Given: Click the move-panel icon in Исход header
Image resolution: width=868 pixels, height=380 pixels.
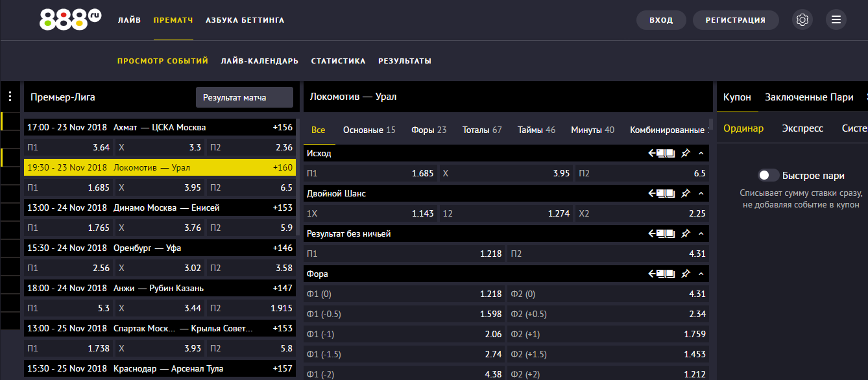Looking at the screenshot, I should (662, 154).
